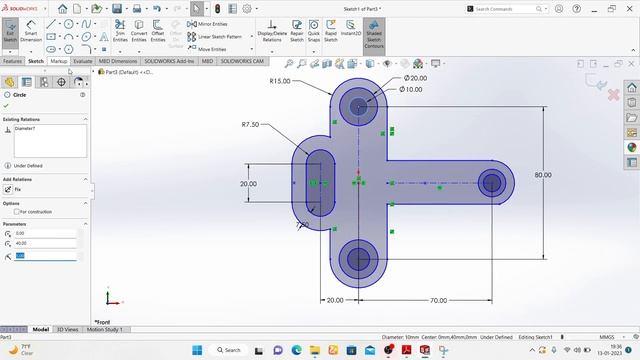The height and width of the screenshot is (360, 640).
Task: Open the Appearances tab in task pane
Action: [631, 147]
